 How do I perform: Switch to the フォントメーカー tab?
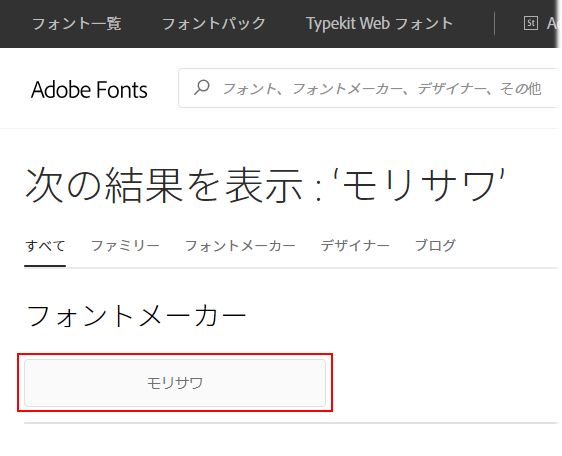(x=240, y=246)
